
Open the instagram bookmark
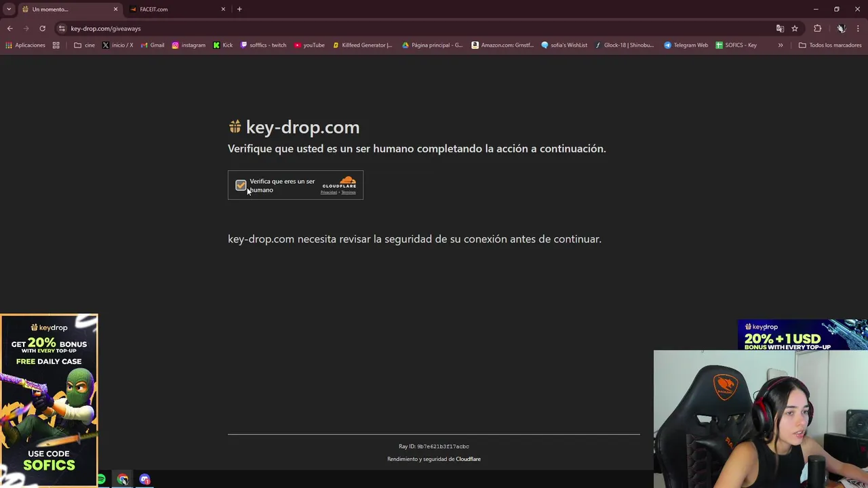coord(189,45)
